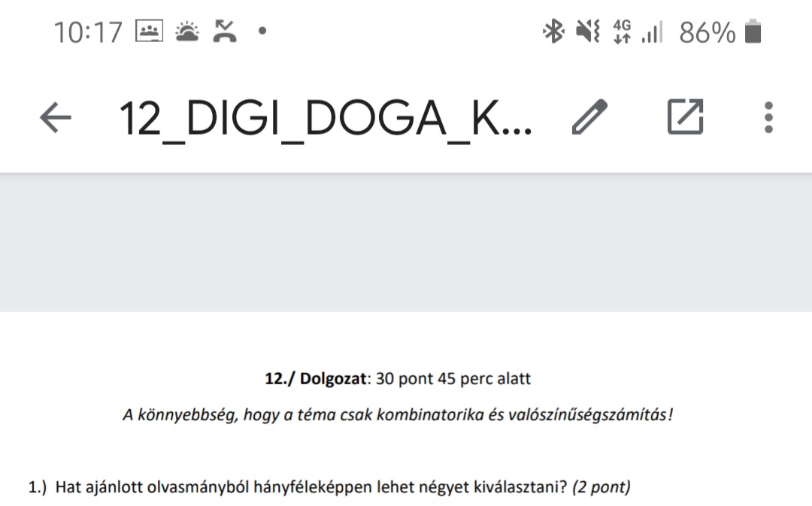The width and height of the screenshot is (812, 506).
Task: Tap the 12_DIGI_DOGA_K... document title
Action: click(326, 119)
